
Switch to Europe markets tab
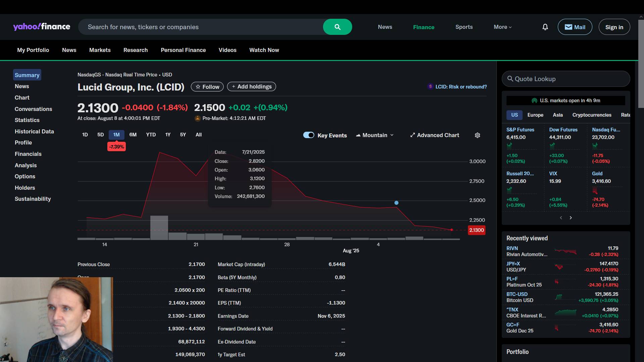[535, 115]
